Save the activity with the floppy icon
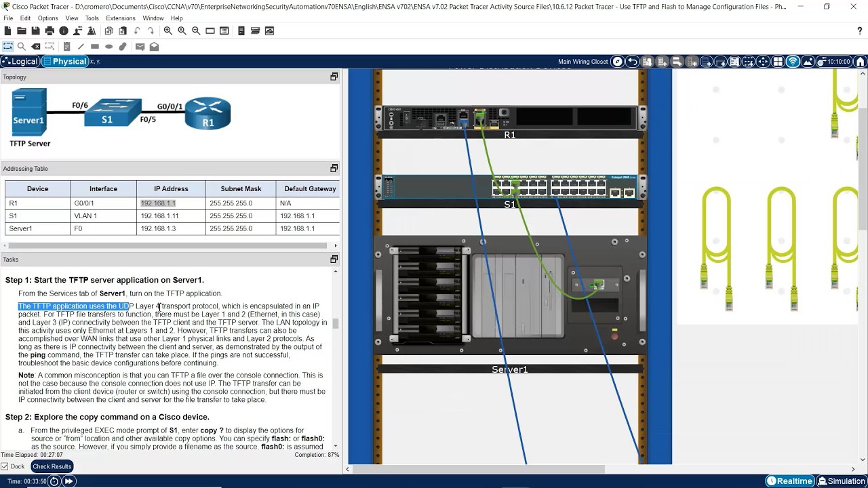 [x=35, y=31]
